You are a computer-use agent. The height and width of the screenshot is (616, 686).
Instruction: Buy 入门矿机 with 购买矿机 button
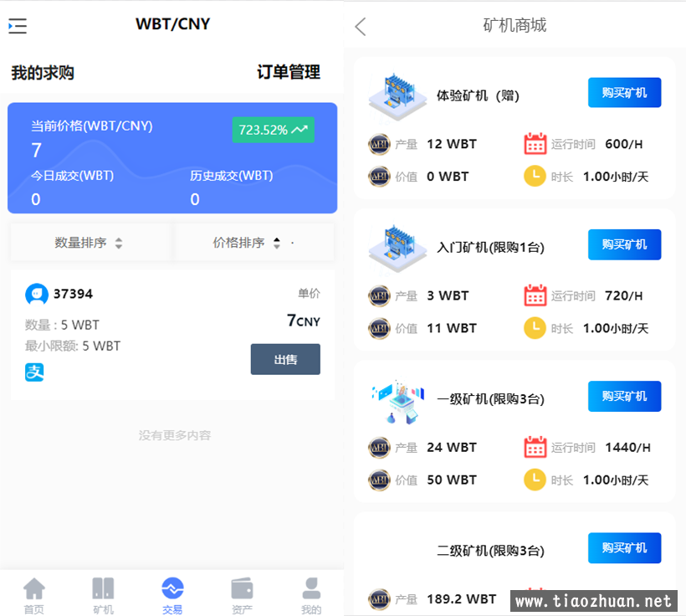(x=624, y=244)
